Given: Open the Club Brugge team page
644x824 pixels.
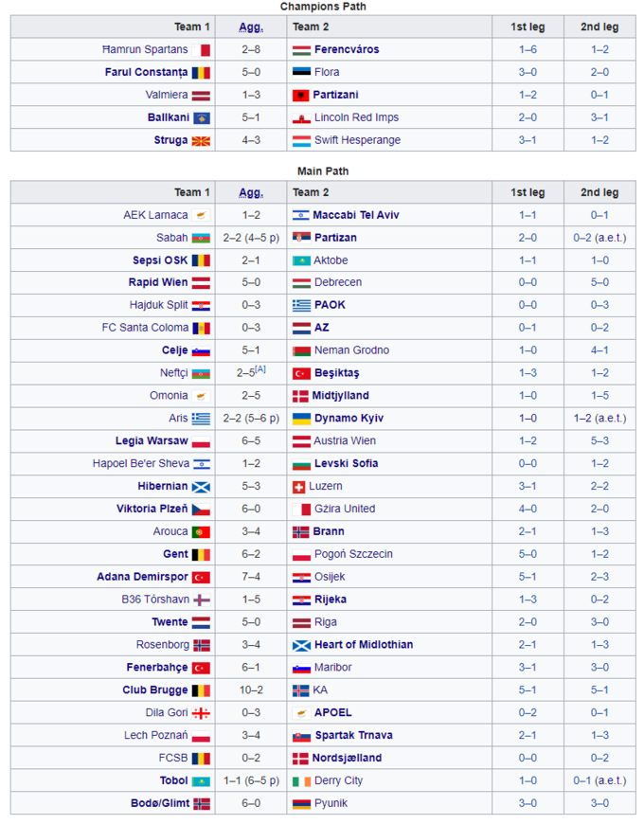Looking at the screenshot, I should click(x=155, y=690).
